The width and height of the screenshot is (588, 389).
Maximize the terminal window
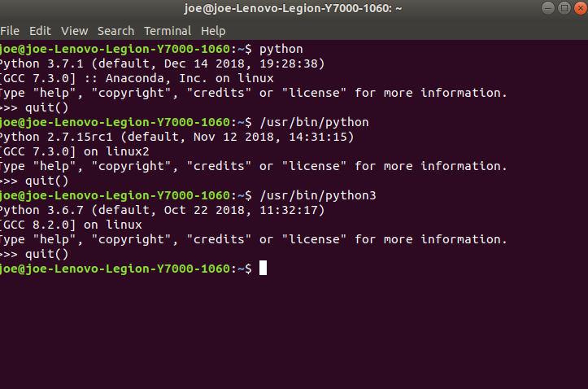[x=564, y=8]
